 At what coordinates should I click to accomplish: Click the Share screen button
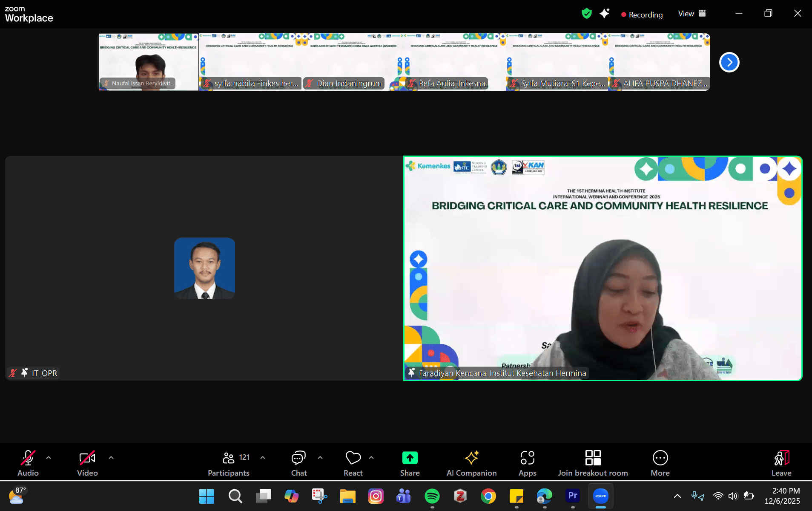click(x=410, y=463)
